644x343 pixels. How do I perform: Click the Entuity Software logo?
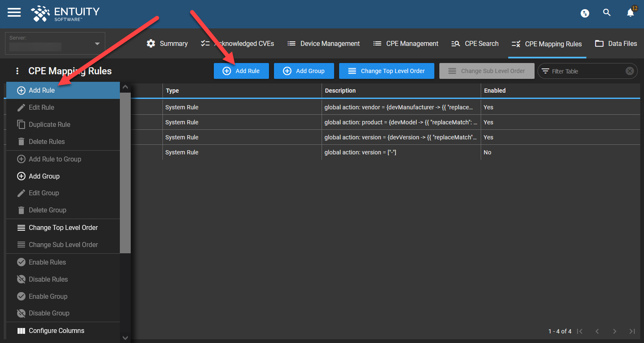click(65, 13)
